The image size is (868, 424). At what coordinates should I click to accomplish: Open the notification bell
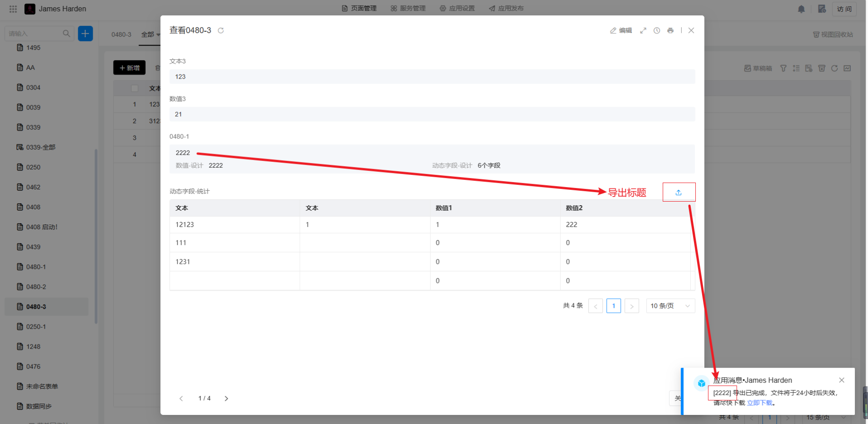[x=801, y=9]
